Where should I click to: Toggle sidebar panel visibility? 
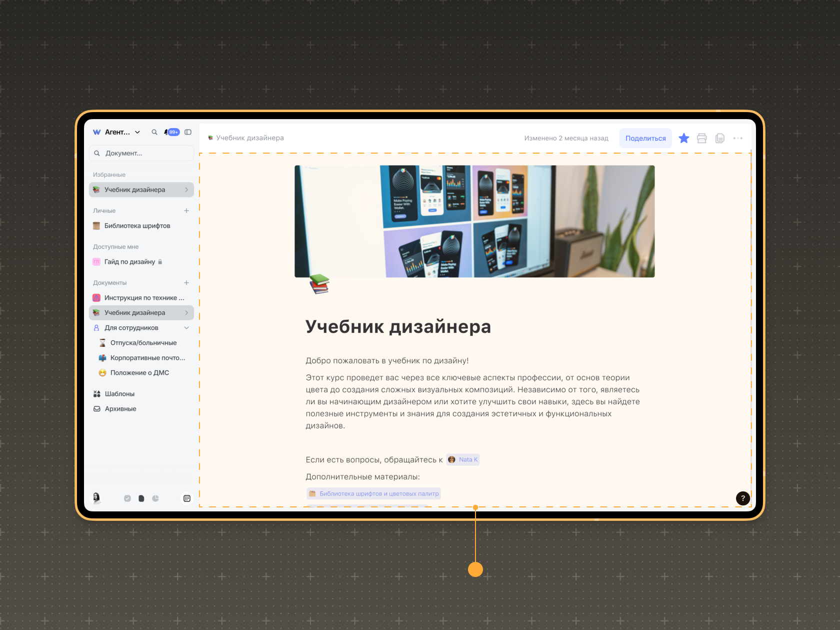[x=188, y=132]
